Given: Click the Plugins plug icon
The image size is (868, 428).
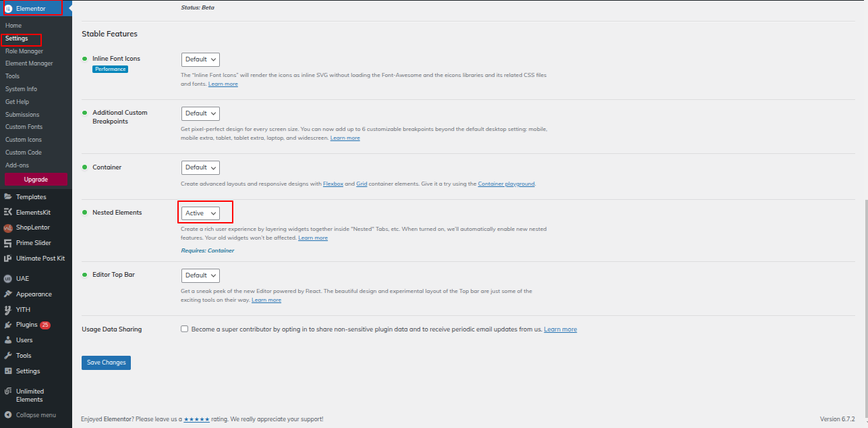Looking at the screenshot, I should (8, 325).
